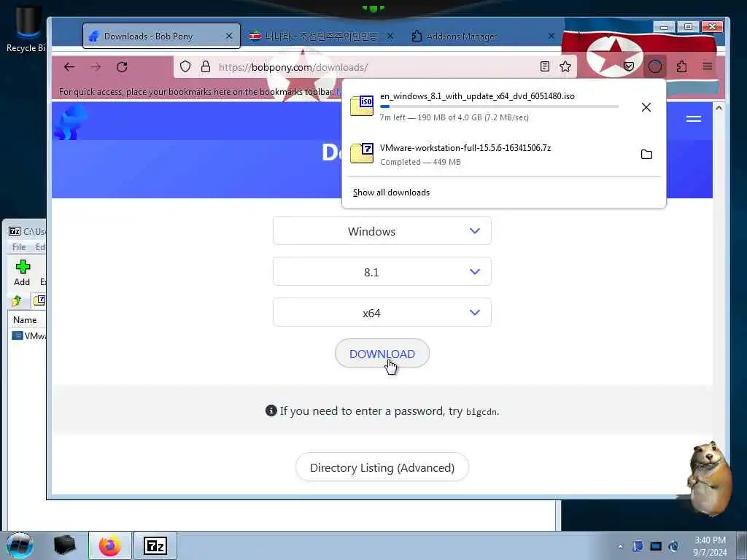Click VMware-workstation-full 7z filename text
The width and height of the screenshot is (747, 560).
tap(465, 148)
